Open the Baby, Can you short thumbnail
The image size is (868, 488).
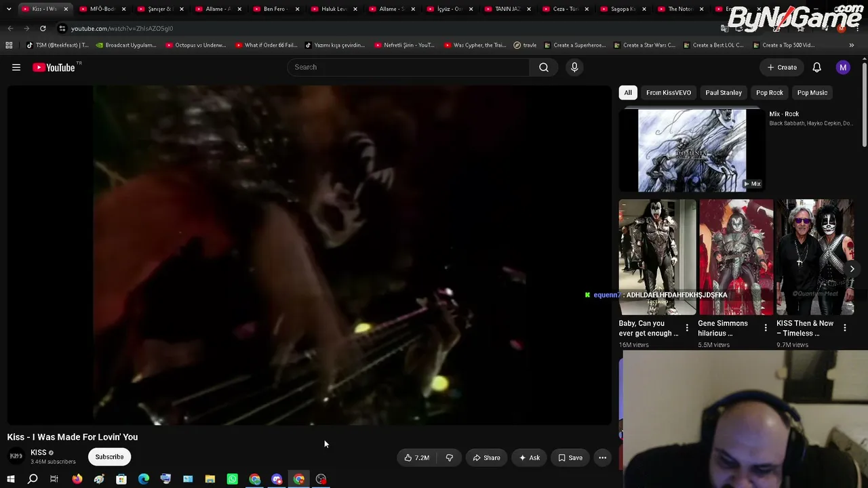tap(658, 257)
